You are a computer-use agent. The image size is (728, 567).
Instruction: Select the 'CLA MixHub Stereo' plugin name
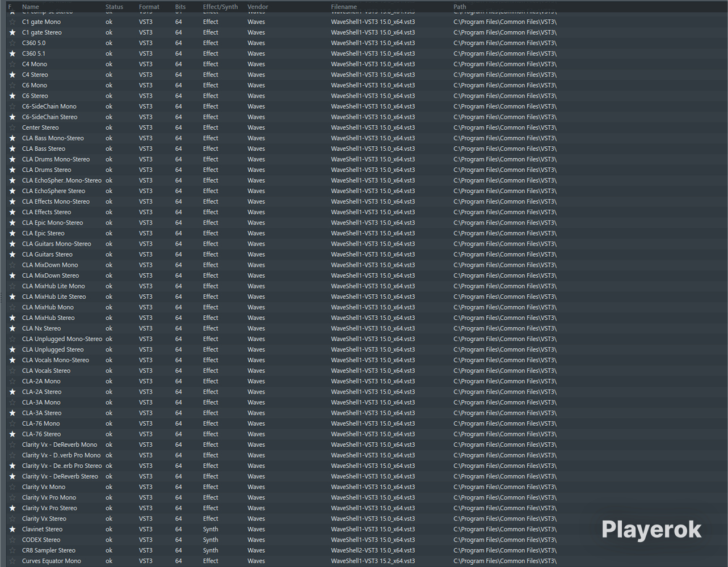point(48,318)
